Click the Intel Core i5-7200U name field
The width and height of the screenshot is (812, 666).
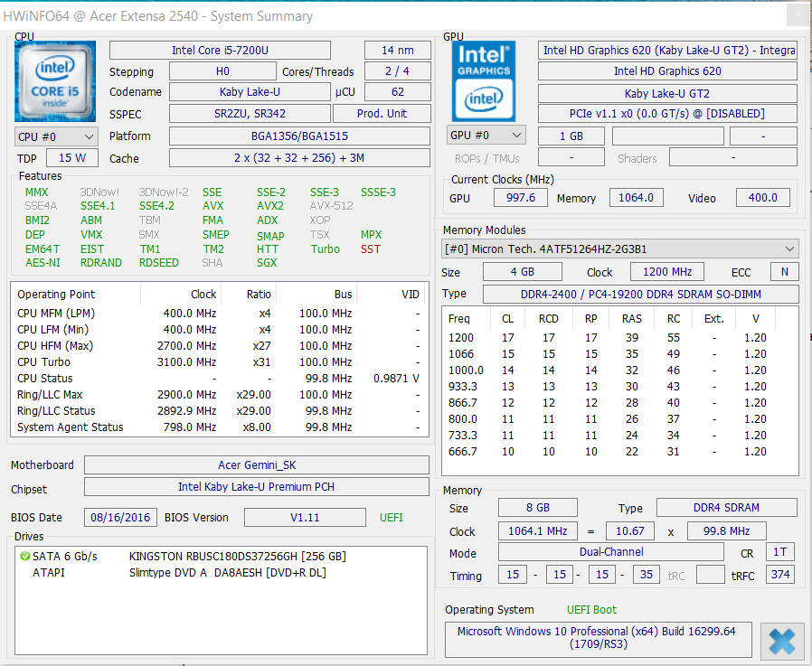click(232, 51)
